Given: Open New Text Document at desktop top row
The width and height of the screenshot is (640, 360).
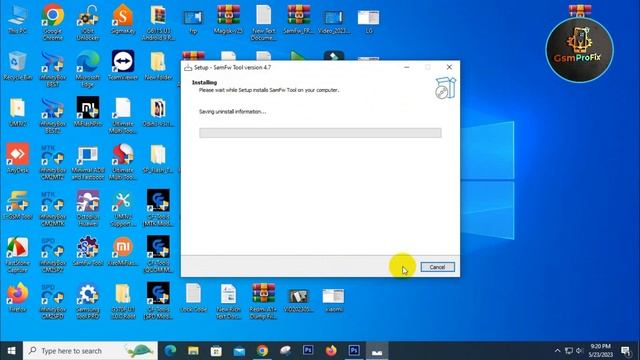Looking at the screenshot, I should tap(264, 22).
